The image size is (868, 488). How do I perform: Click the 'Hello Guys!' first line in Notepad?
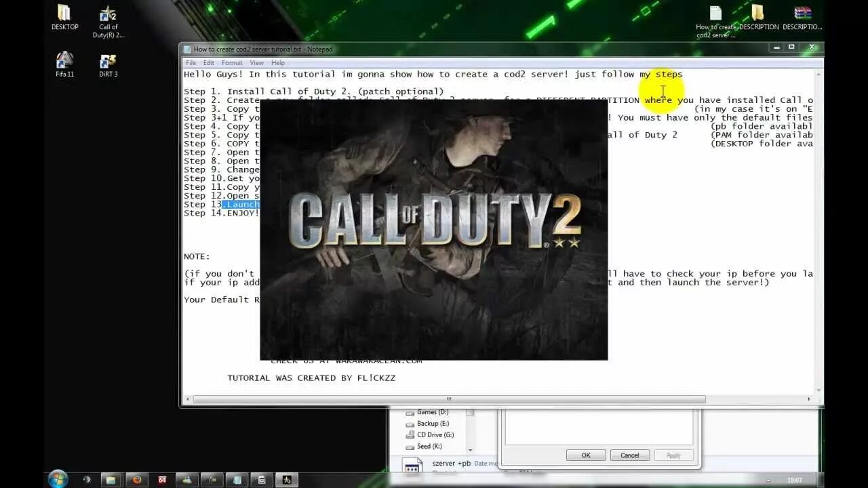(433, 74)
